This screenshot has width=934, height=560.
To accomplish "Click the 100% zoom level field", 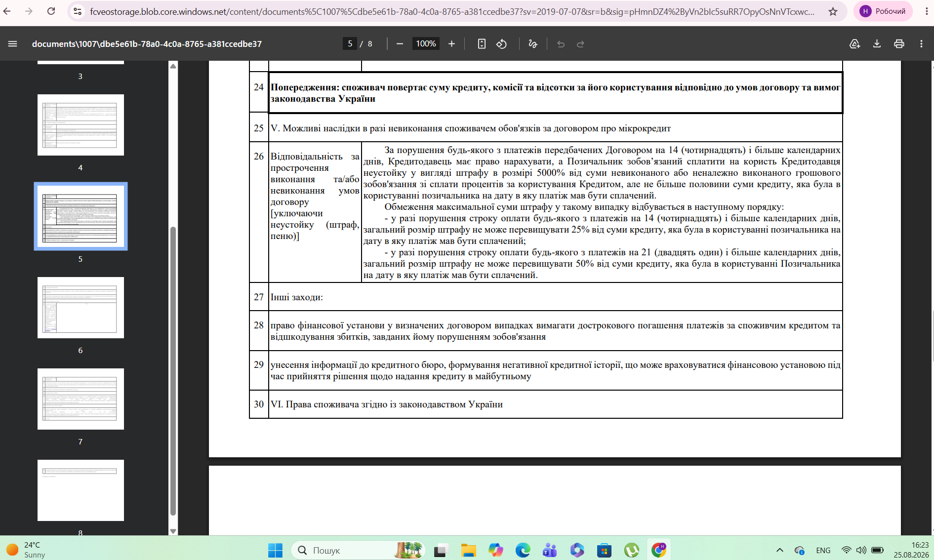I will (426, 44).
